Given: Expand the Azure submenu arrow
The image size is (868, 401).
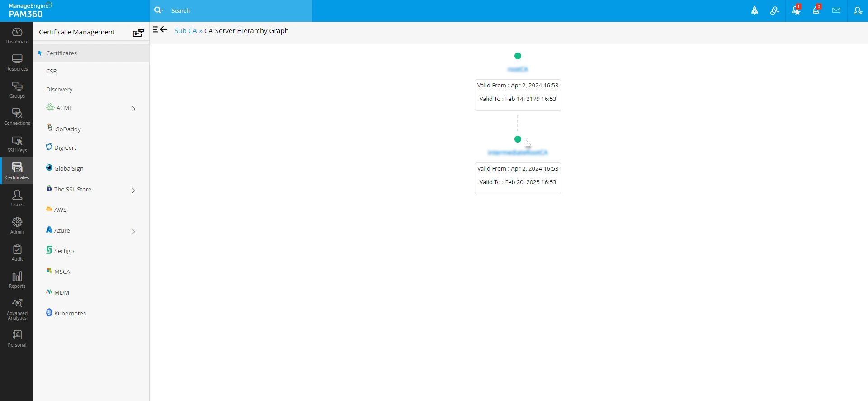Looking at the screenshot, I should click(133, 231).
